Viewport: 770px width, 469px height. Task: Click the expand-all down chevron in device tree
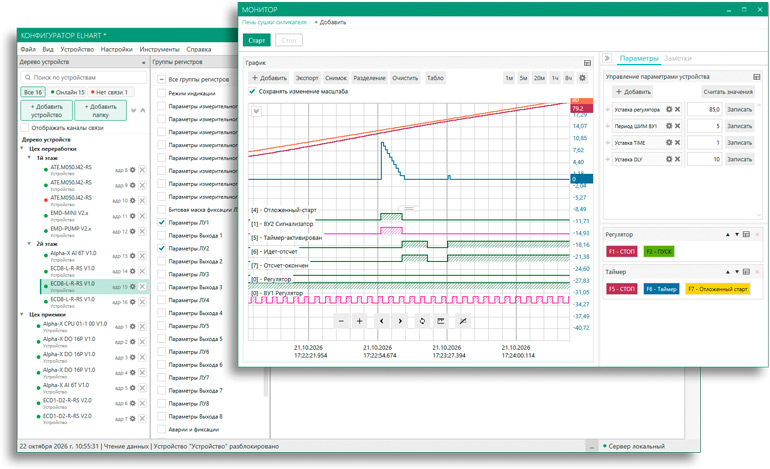tap(134, 110)
